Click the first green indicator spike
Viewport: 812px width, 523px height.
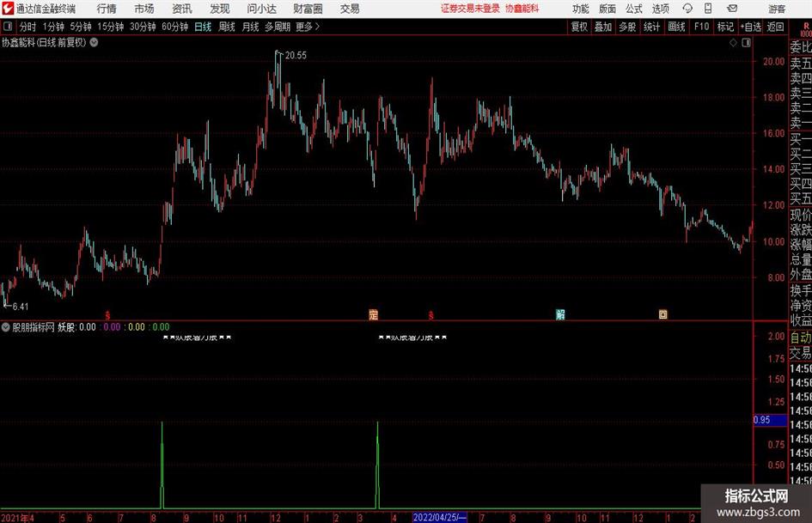(162, 465)
